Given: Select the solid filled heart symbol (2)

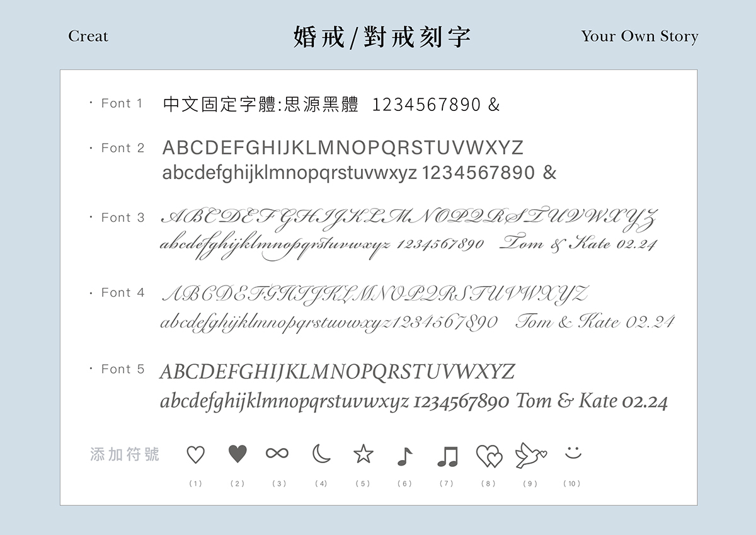Looking at the screenshot, I should click(x=238, y=454).
